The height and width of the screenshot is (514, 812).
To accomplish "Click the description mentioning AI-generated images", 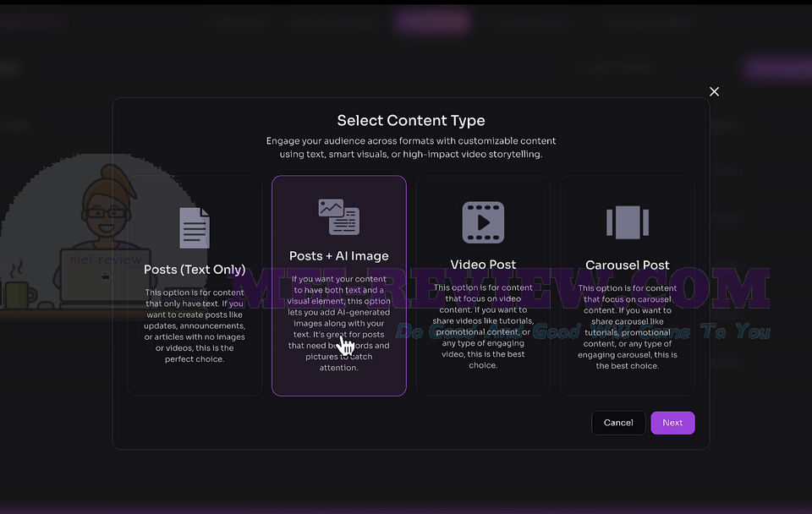I will [338, 324].
